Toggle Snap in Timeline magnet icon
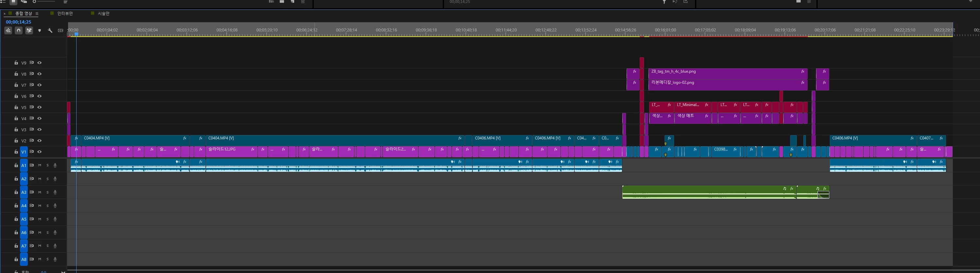Image resolution: width=980 pixels, height=273 pixels. point(18,30)
